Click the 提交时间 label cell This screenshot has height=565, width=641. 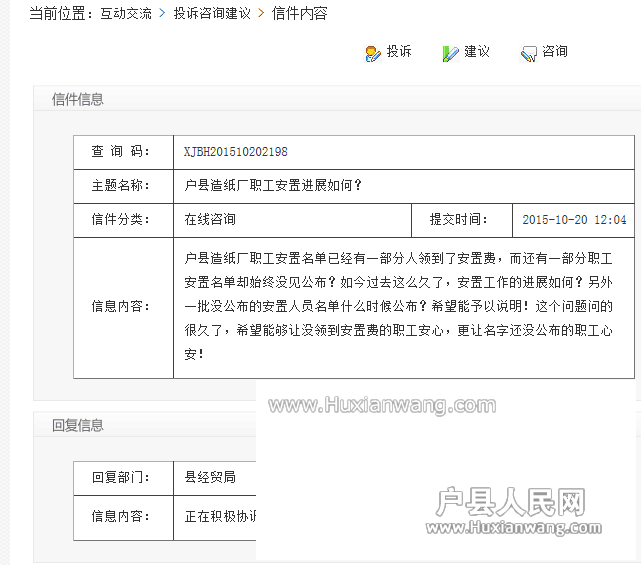tap(462, 220)
